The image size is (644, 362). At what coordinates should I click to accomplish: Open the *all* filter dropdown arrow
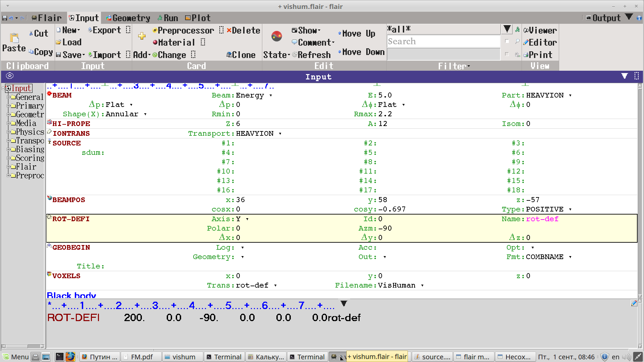[x=507, y=29]
